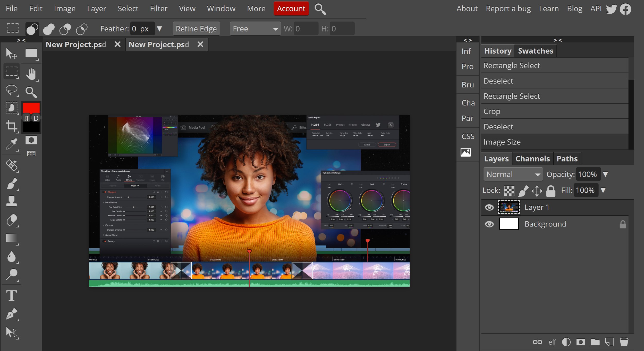Image resolution: width=644 pixels, height=351 pixels.
Task: Toggle lock position arrows icon
Action: coord(537,191)
